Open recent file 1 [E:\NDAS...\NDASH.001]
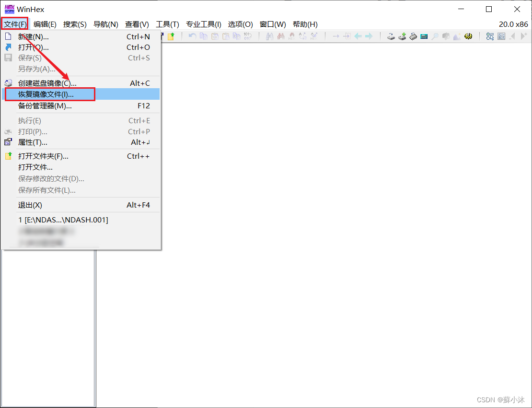Image resolution: width=532 pixels, height=408 pixels. coord(81,220)
